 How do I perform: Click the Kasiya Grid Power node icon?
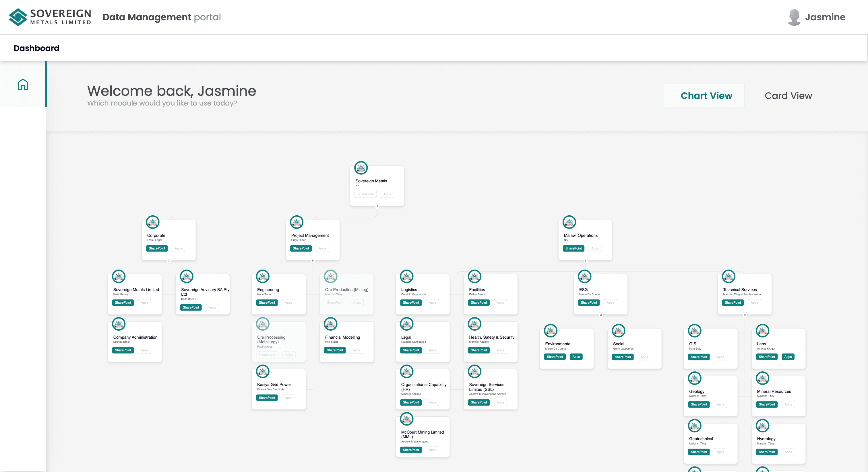[x=263, y=371]
